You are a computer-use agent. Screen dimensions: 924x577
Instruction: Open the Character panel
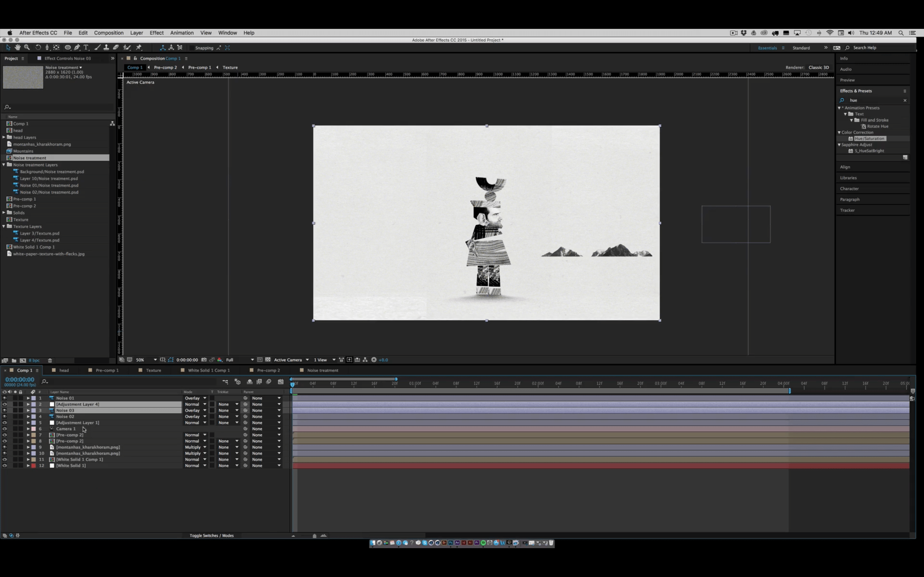point(850,188)
